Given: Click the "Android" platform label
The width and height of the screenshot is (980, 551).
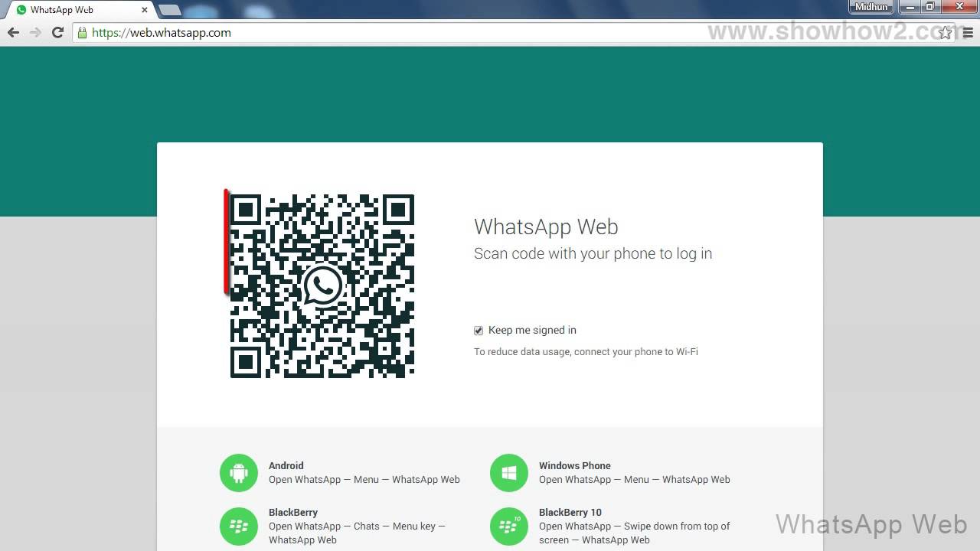Looking at the screenshot, I should [x=286, y=465].
